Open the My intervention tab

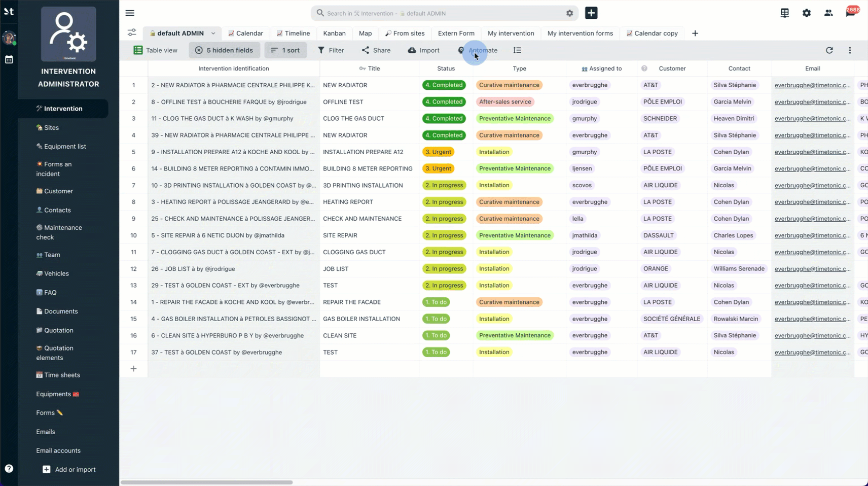pos(511,33)
